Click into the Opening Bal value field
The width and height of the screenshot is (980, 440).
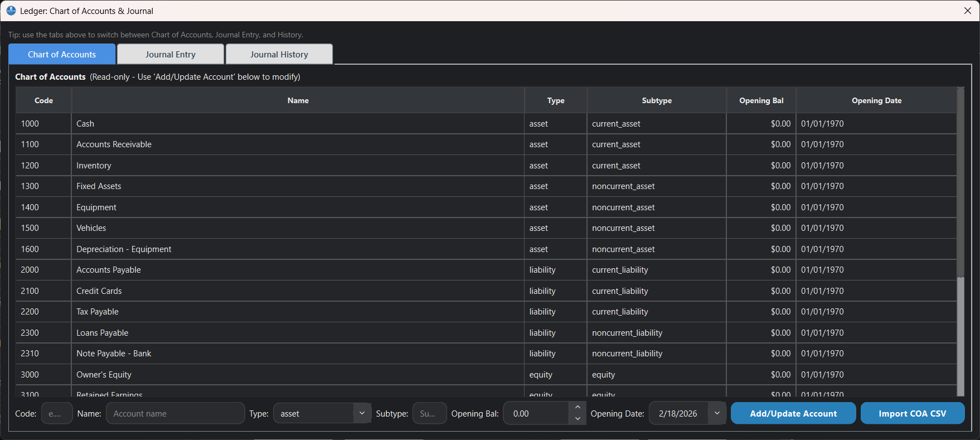pos(536,413)
